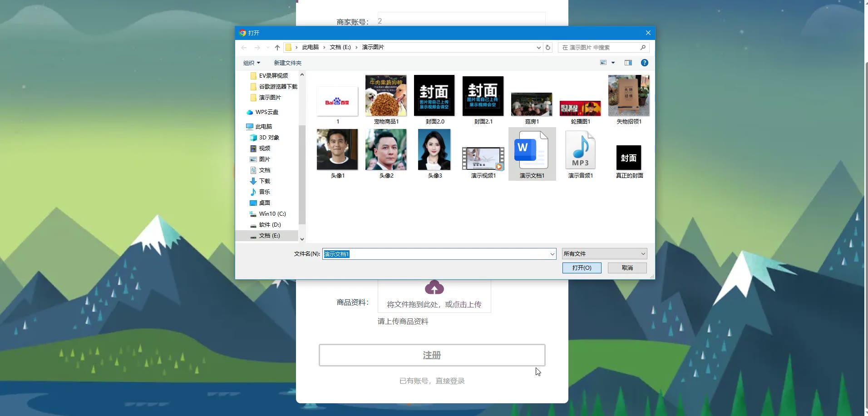Click the refresh icon beside address bar

pyautogui.click(x=548, y=48)
